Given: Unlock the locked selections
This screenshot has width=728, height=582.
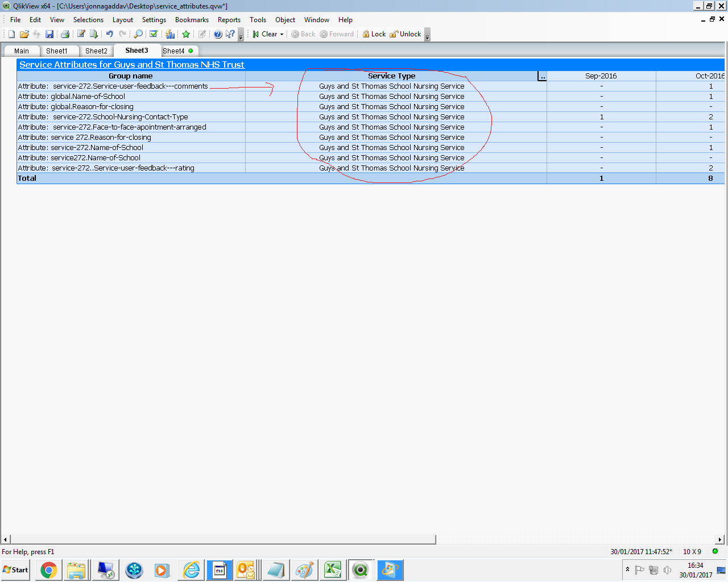Looking at the screenshot, I should point(406,34).
